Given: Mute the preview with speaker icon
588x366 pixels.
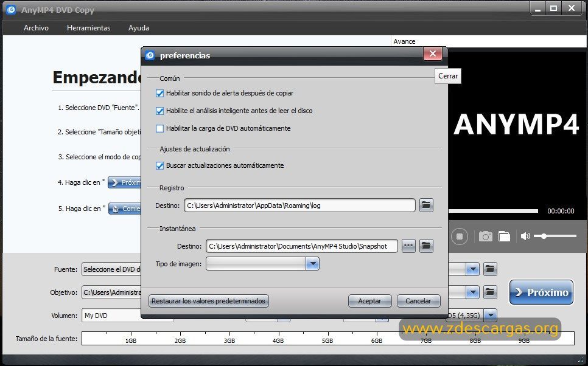Looking at the screenshot, I should coord(525,236).
